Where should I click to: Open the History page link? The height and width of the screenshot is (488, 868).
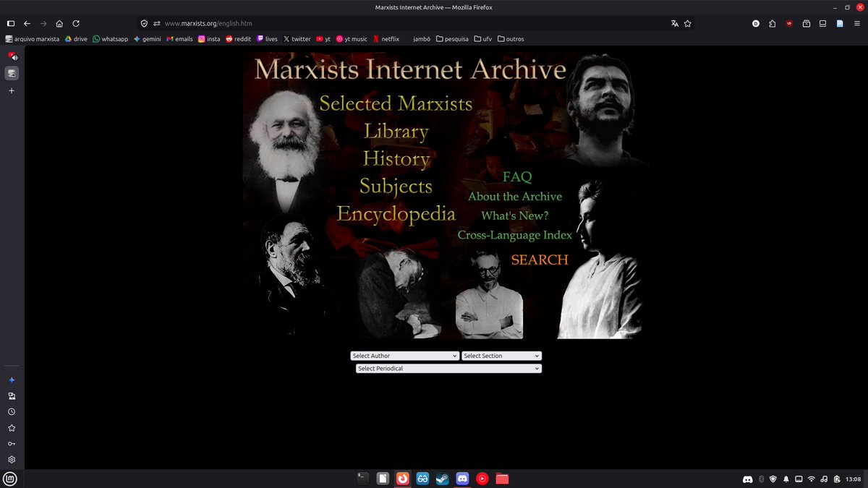click(x=396, y=158)
